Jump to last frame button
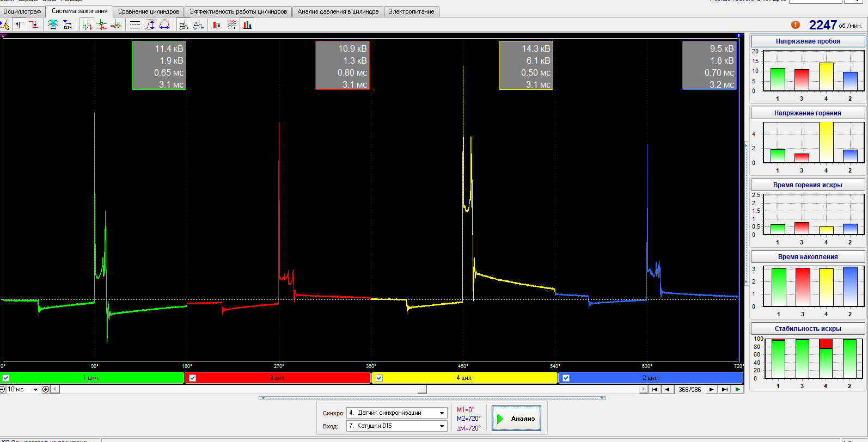Image resolution: width=868 pixels, height=442 pixels. click(724, 389)
